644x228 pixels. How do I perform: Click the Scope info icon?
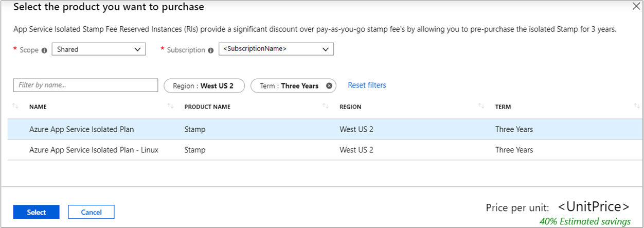click(44, 50)
